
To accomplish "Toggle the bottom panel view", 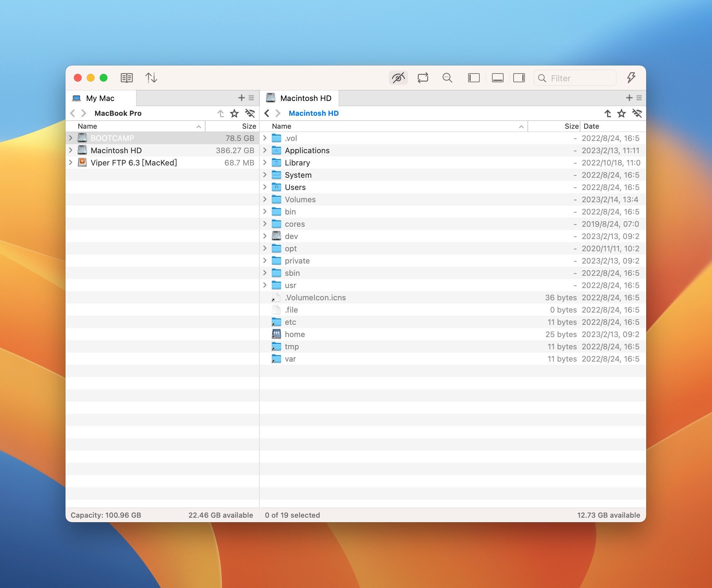I will pyautogui.click(x=497, y=78).
